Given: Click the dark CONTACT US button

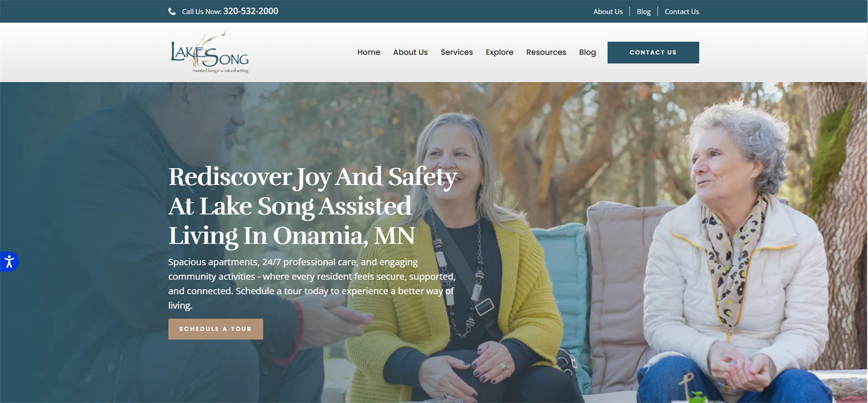Looking at the screenshot, I should click(653, 53).
